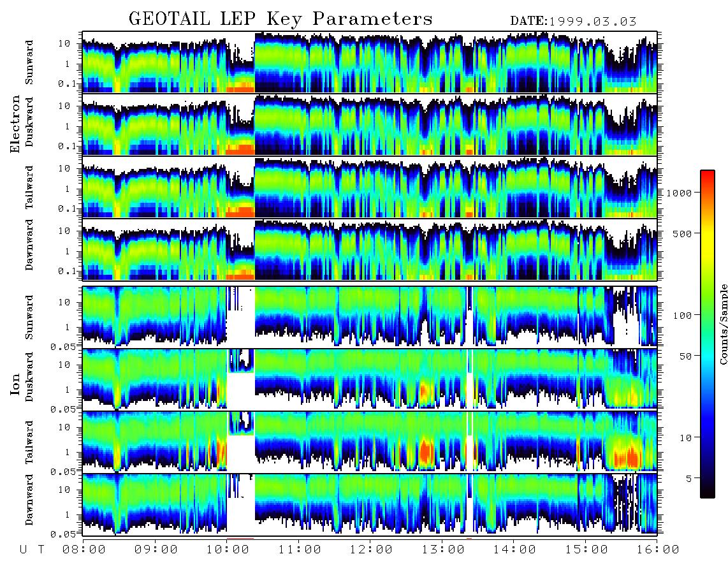Click the Ion Sunward spectrogram panel
Screen dimensions: 728x561
pyautogui.click(x=370, y=317)
